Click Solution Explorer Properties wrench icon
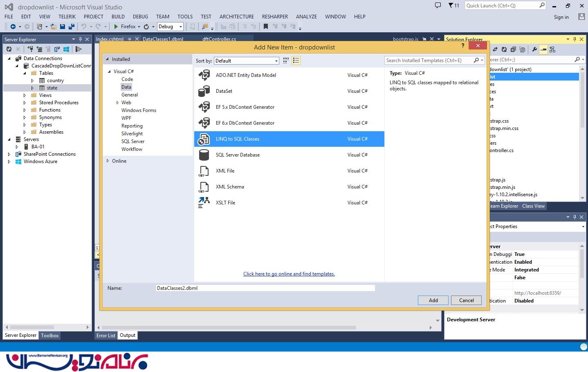Screen dimensions: 588x372 (534, 49)
